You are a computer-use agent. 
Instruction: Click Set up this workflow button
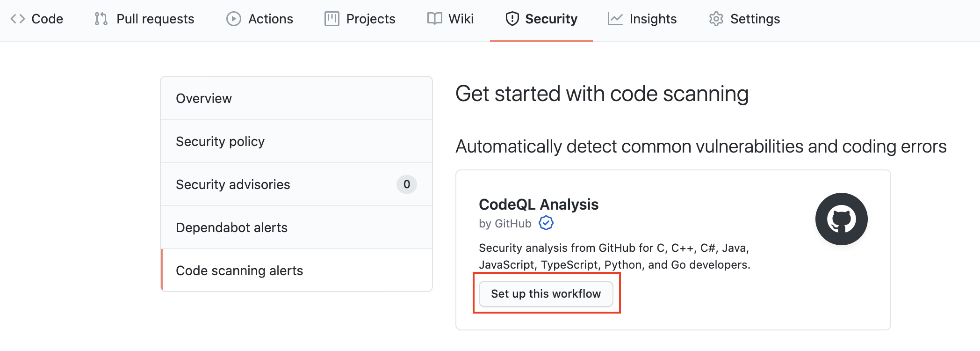point(546,294)
